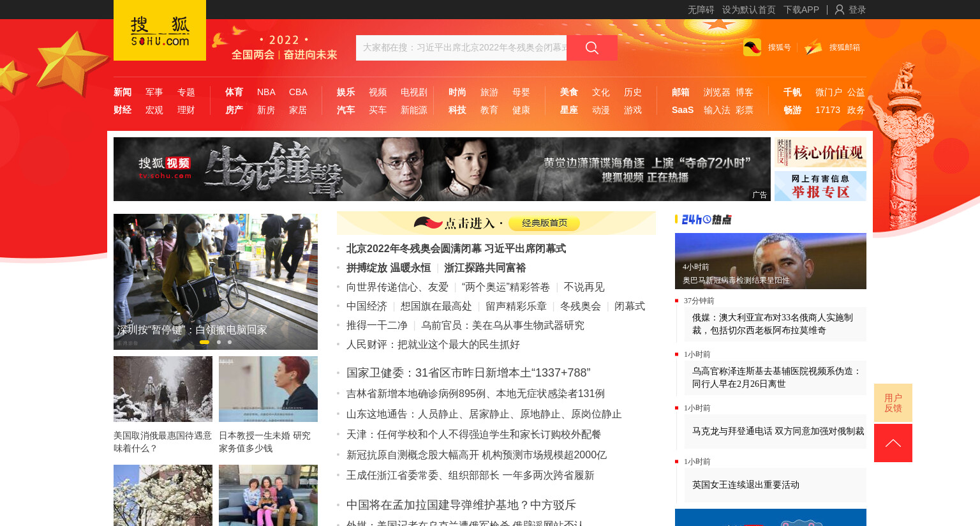Open the NBA link
This screenshot has height=526, width=980.
point(266,92)
